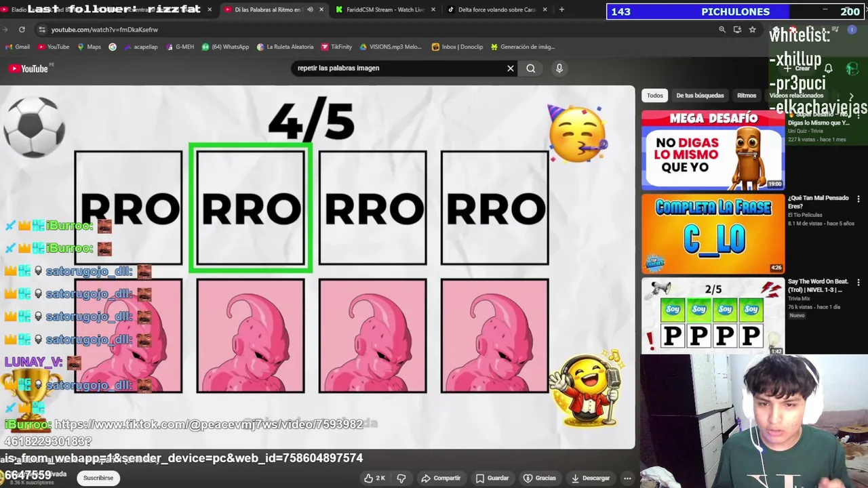Open the acapellap bookmark
868x488 pixels.
(140, 47)
